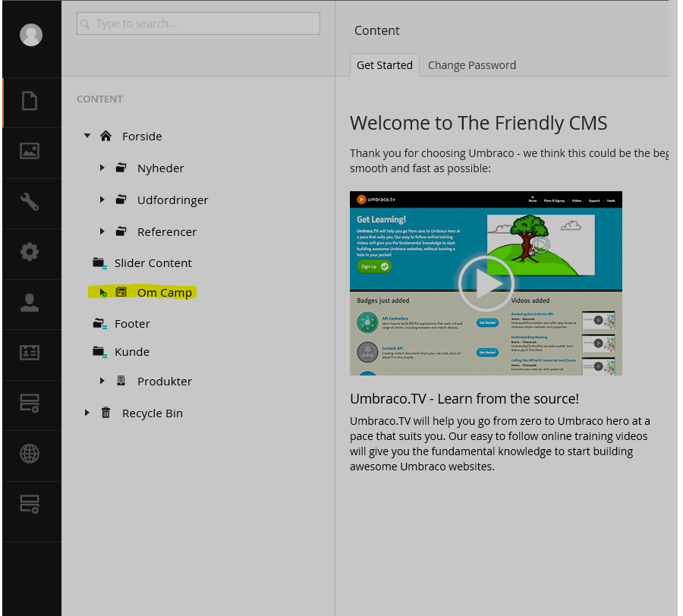Click the folder icon beside Slider Content
Viewport: 683px width, 616px height.
[x=99, y=263]
